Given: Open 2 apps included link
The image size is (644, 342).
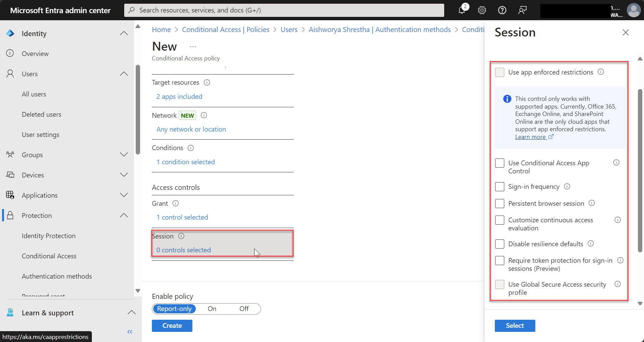Looking at the screenshot, I should point(179,97).
